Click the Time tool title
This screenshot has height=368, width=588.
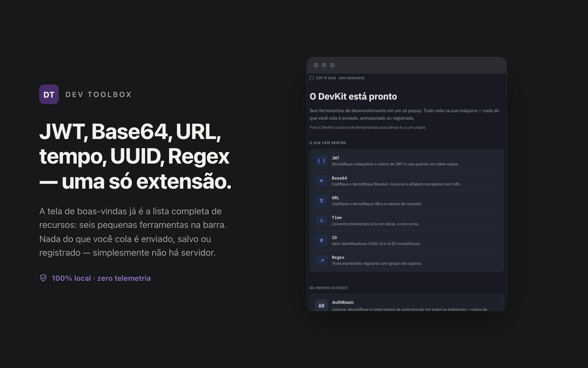pyautogui.click(x=337, y=218)
